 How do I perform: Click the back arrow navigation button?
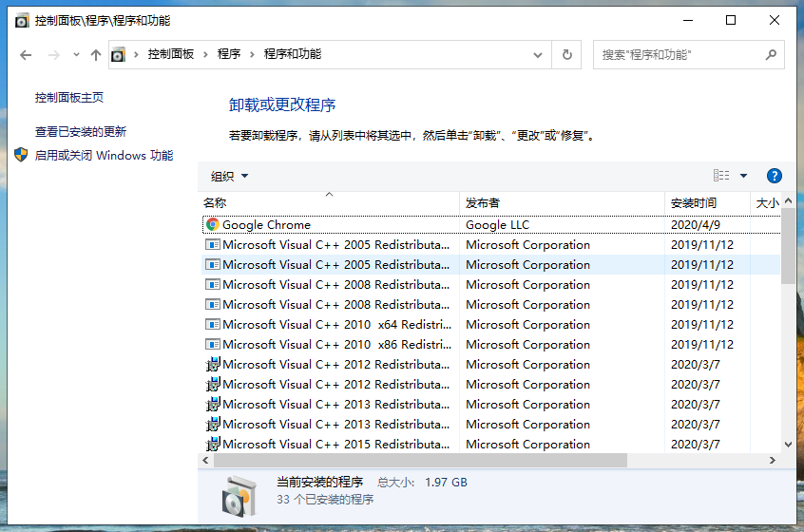pyautogui.click(x=26, y=55)
